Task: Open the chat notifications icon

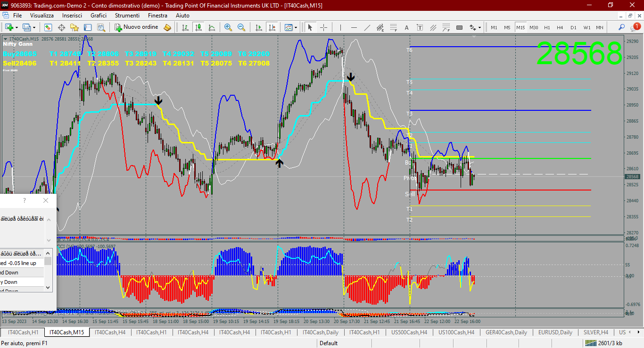Action: click(635, 27)
